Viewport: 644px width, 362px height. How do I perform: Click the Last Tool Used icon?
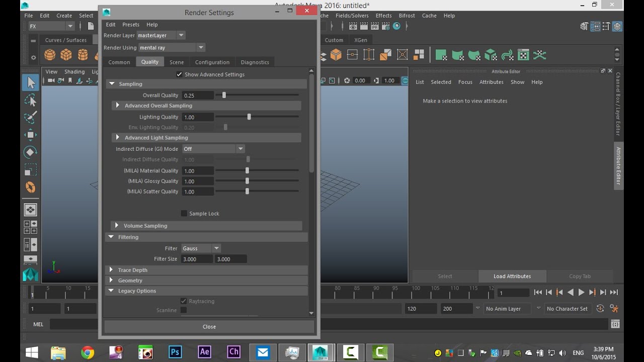(30, 187)
